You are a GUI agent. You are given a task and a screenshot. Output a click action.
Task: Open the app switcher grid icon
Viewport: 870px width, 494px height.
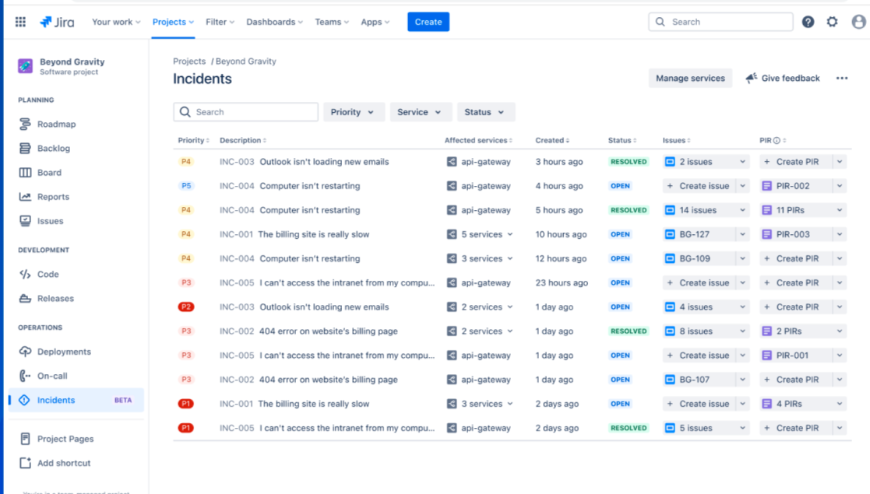(x=20, y=22)
